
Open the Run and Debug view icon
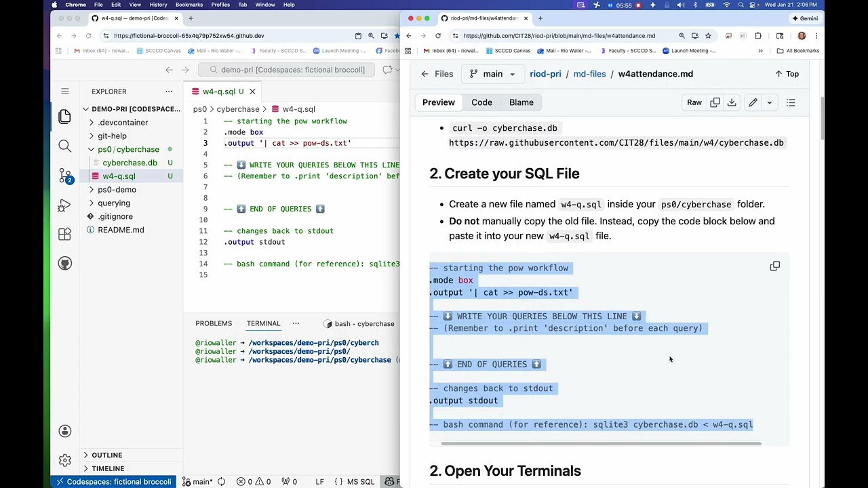65,205
